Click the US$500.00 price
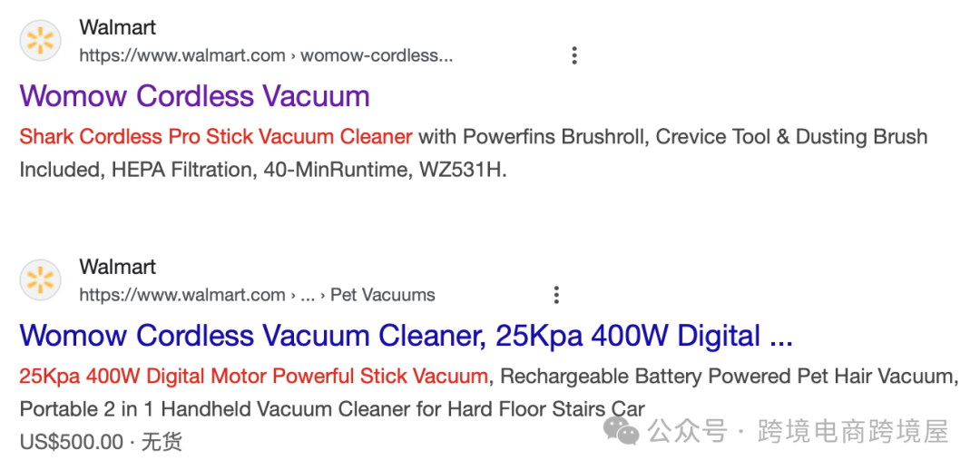Viewport: 980px width, 470px height. click(x=71, y=442)
